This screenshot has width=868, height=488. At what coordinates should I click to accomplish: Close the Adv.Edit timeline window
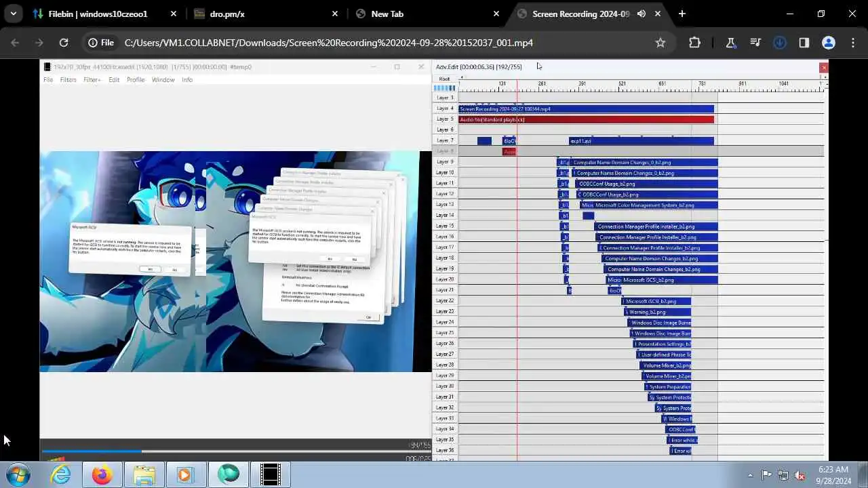824,67
